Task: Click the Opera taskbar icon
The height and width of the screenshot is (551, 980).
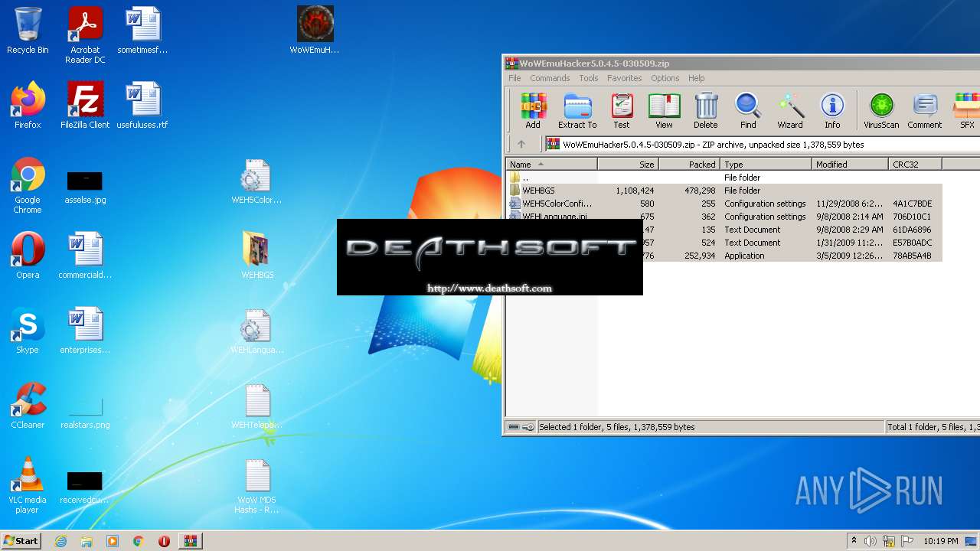Action: tap(164, 541)
